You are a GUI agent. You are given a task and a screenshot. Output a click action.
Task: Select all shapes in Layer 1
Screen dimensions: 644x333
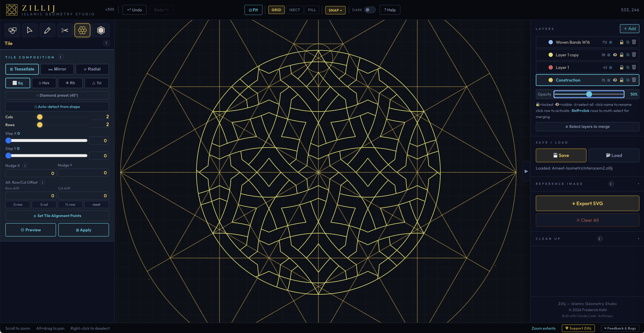611,68
